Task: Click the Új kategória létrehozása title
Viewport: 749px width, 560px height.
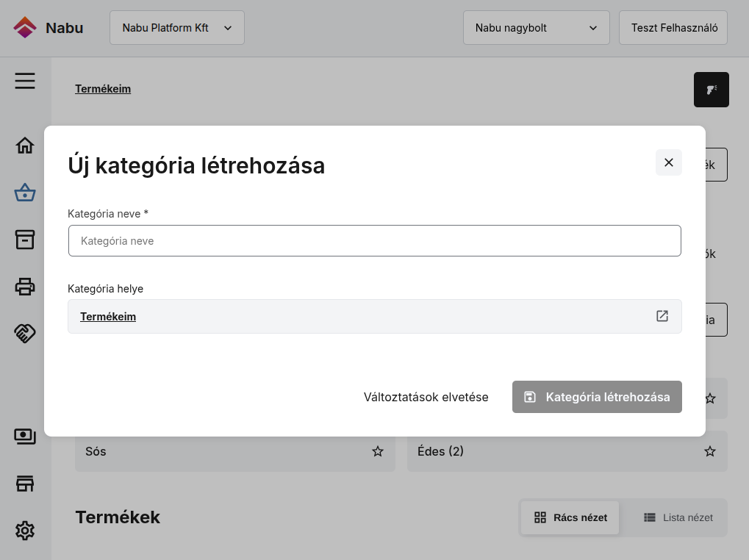Action: point(196,165)
